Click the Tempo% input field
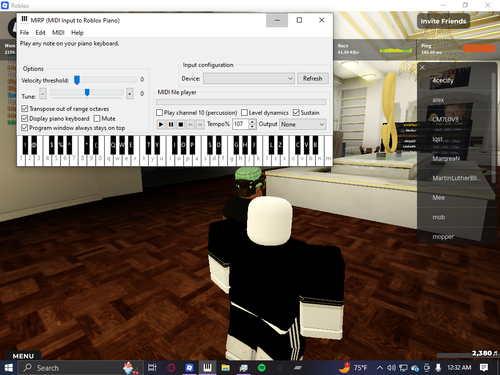Viewport: 500px width, 375px height. click(241, 124)
